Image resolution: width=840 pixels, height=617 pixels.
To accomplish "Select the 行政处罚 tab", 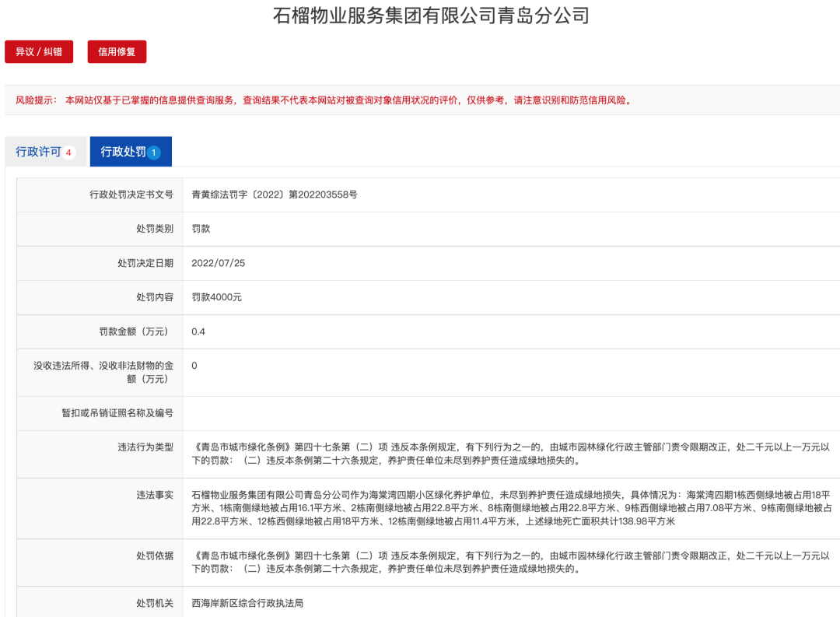I will pyautogui.click(x=124, y=152).
